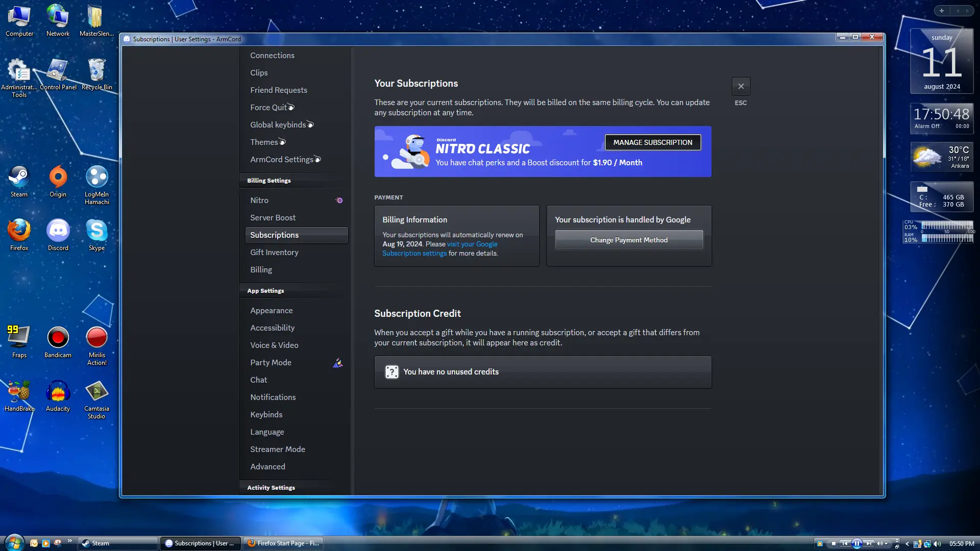Switch to the Steam taskbar button
This screenshot has height=551, width=980.
pyautogui.click(x=118, y=543)
